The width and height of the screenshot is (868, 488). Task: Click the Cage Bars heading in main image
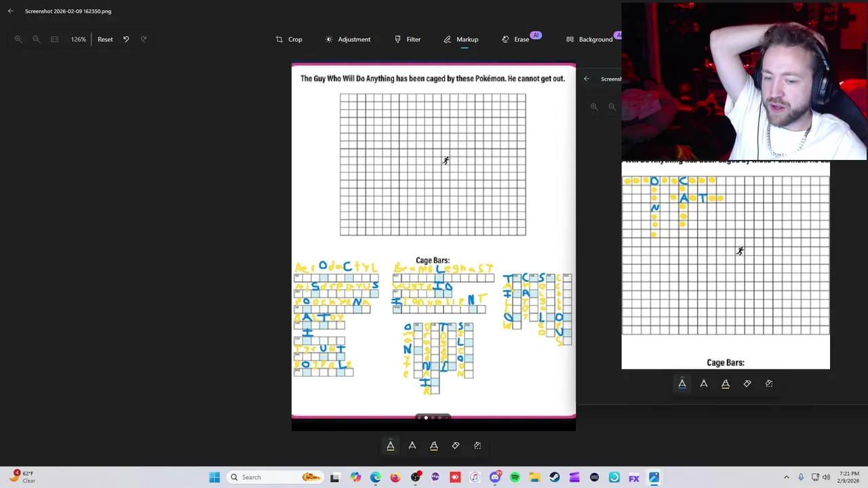(433, 260)
